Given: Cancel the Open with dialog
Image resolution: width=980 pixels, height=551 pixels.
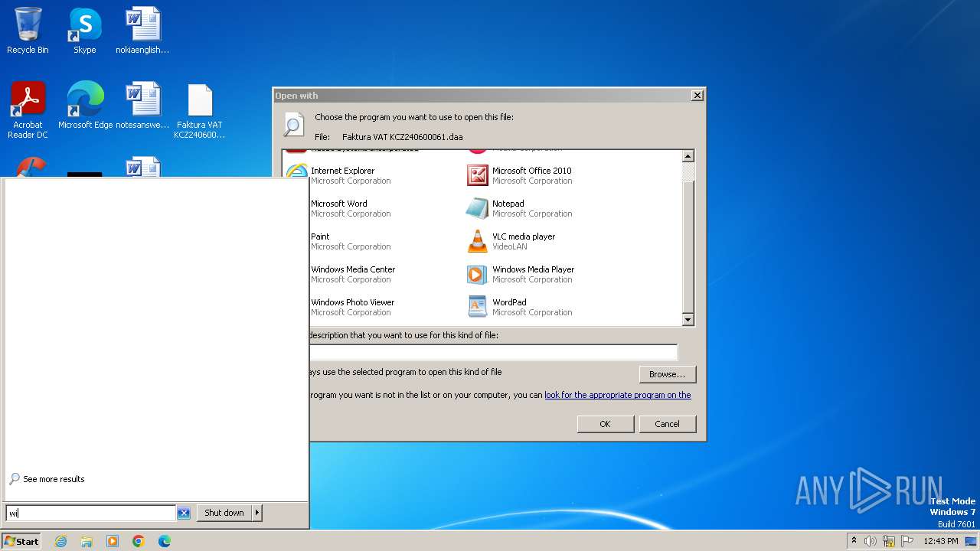Looking at the screenshot, I should 667,424.
